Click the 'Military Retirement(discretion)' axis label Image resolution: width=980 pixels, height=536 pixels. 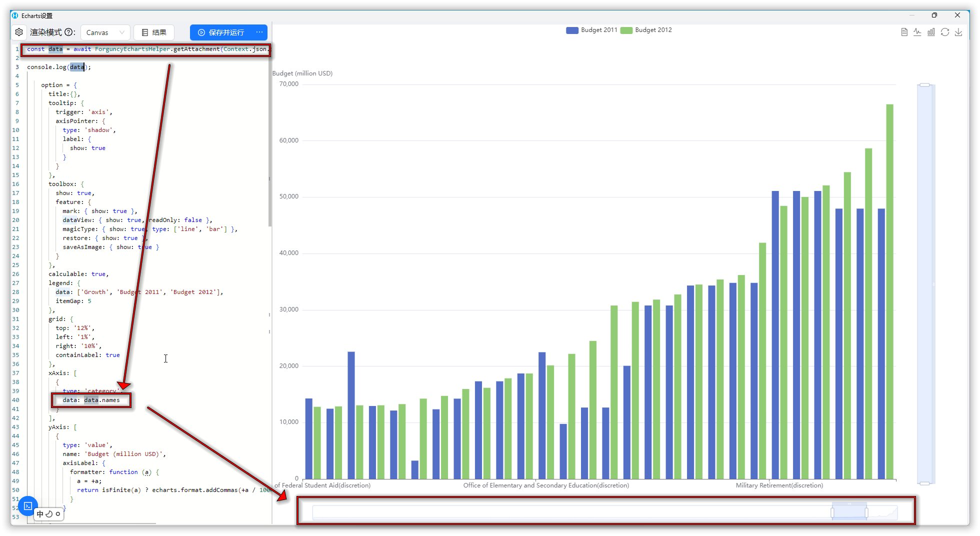779,485
